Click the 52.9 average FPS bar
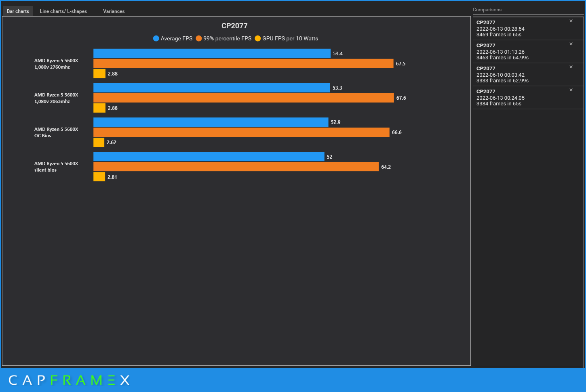The image size is (586, 392). coord(211,122)
